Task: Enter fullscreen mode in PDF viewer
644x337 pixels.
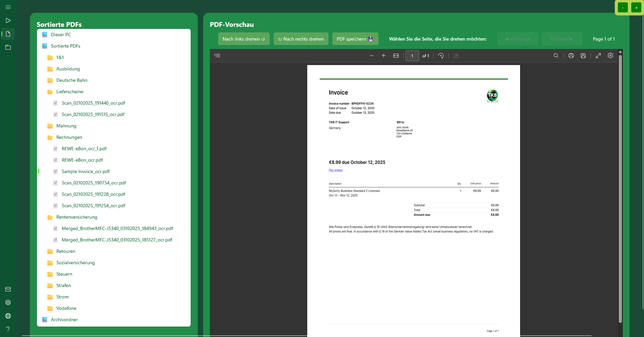Action: (x=598, y=56)
